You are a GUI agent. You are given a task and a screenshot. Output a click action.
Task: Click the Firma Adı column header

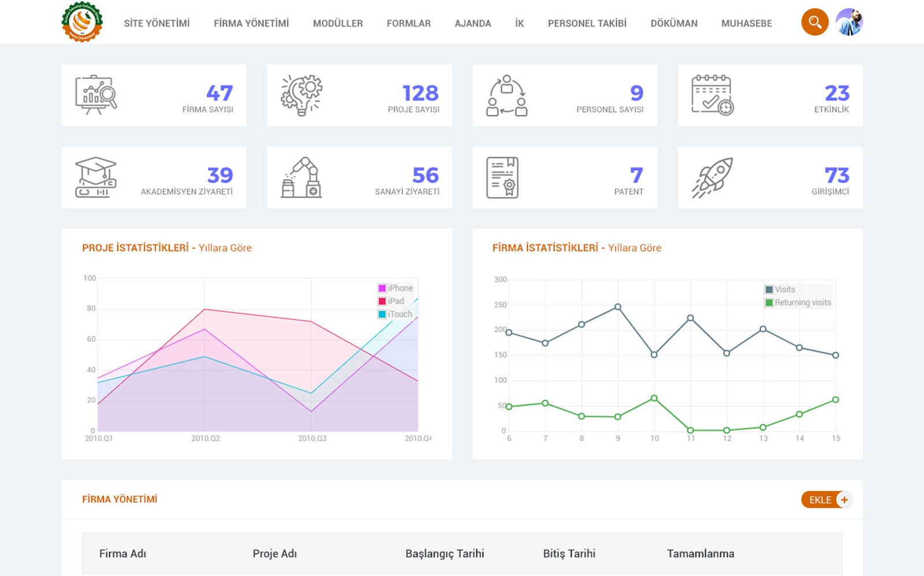click(x=122, y=553)
